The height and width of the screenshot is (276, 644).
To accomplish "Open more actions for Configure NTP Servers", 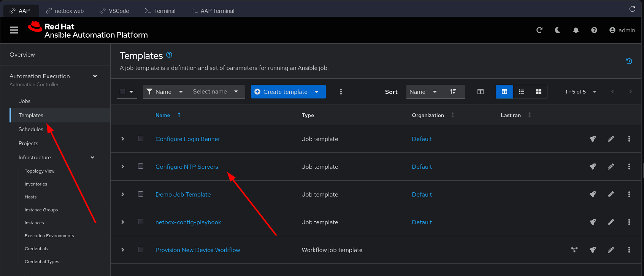I will [629, 167].
